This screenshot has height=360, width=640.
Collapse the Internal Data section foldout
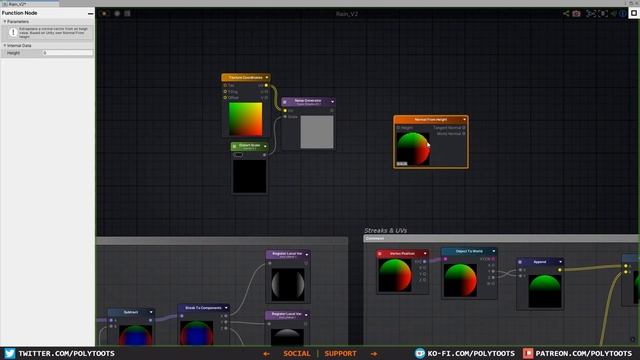click(4, 46)
